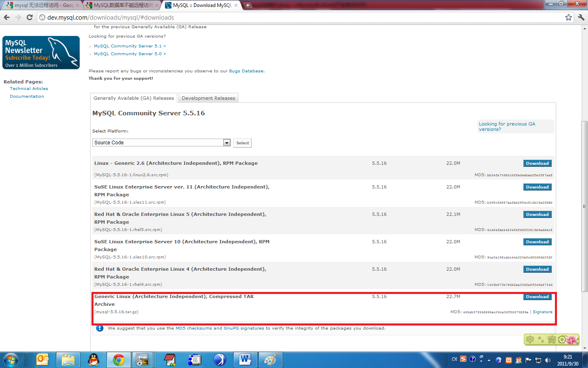Open the notepad-with-plus taskbar icon
This screenshot has width=588, height=368.
169,360
